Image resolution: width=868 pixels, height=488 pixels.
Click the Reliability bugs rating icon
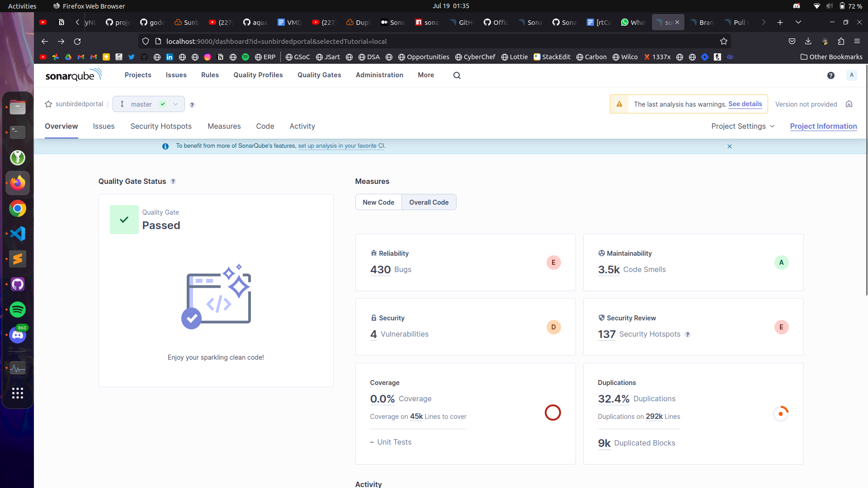coord(553,262)
